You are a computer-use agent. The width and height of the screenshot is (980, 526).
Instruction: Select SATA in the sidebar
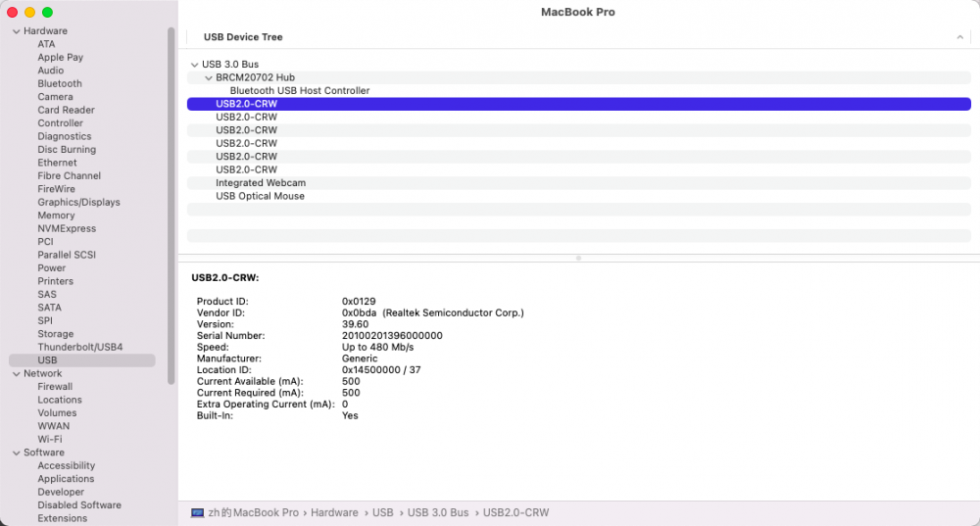point(49,308)
